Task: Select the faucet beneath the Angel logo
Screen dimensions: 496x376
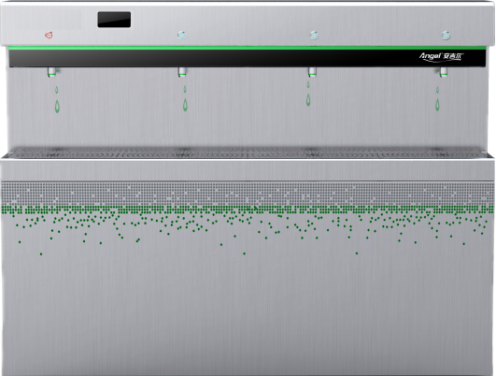Action: 443,72
